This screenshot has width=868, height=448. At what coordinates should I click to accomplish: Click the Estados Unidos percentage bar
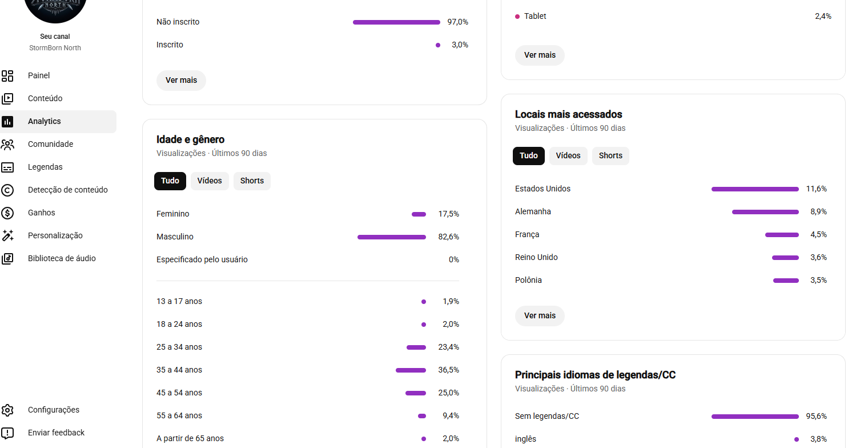click(x=755, y=189)
